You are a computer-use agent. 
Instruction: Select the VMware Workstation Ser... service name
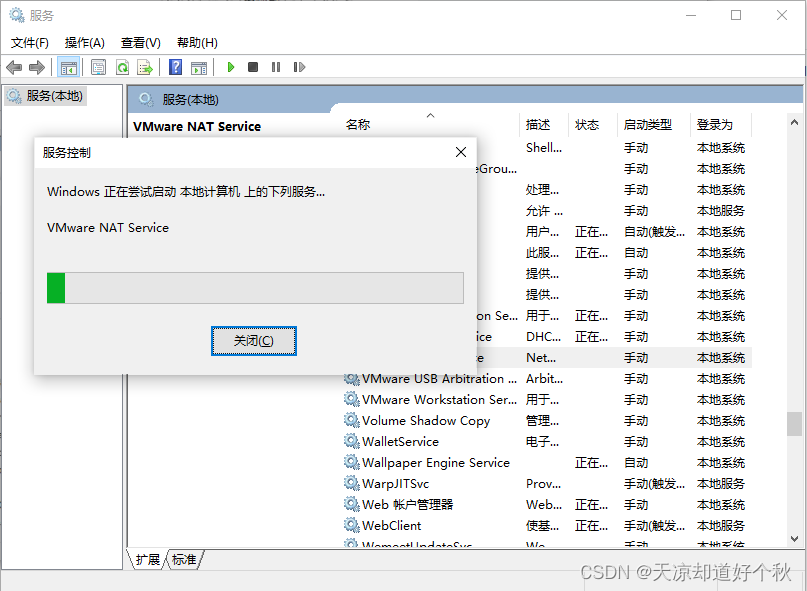coord(439,399)
